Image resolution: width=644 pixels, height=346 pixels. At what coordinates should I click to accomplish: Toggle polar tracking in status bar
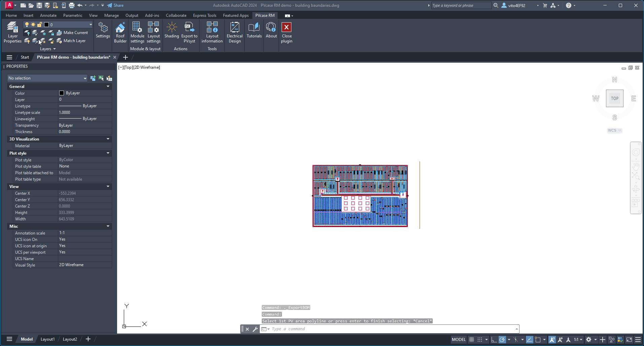coord(502,340)
